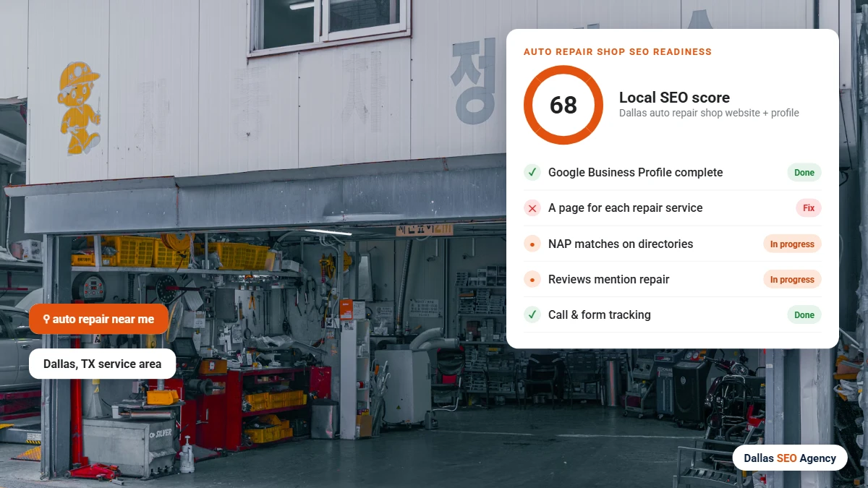Screen dimensions: 868x488
Task: Click the In progress badge for Reviews mention repair
Action: [792, 279]
